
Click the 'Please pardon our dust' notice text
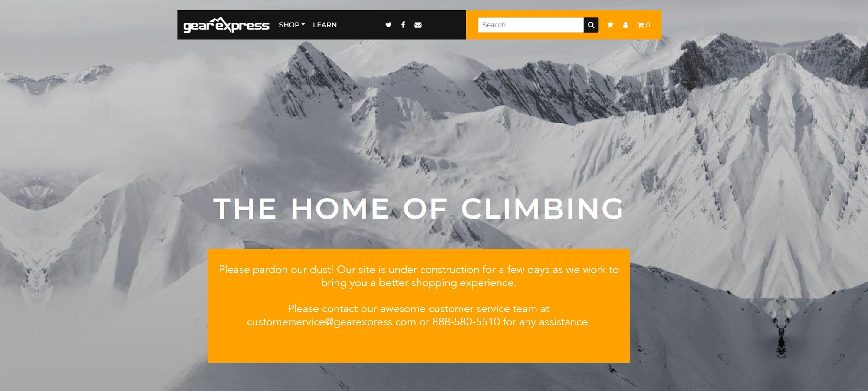click(x=419, y=276)
